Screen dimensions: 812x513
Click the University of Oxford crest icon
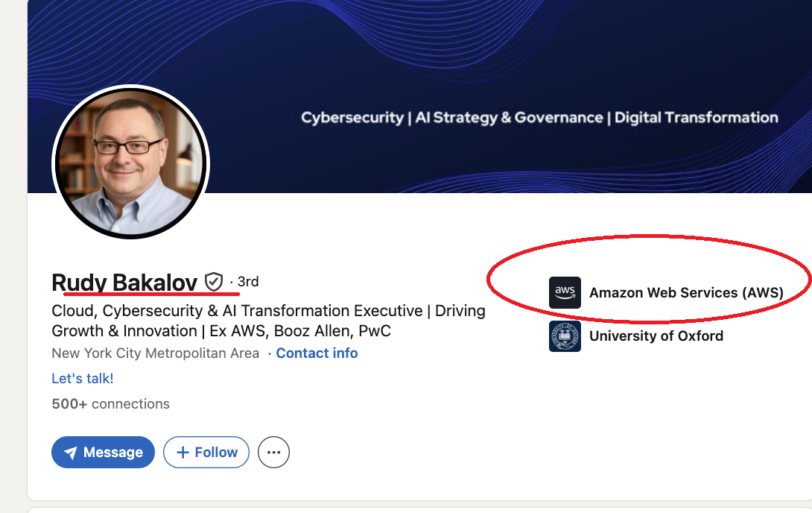click(565, 336)
